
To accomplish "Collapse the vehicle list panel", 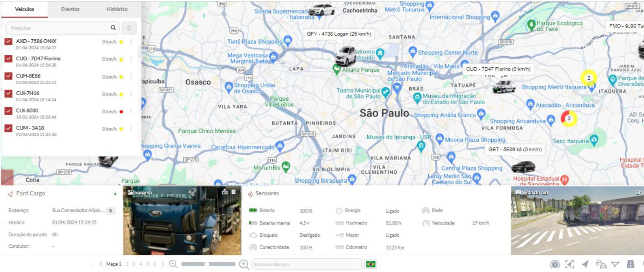I will click(x=129, y=28).
